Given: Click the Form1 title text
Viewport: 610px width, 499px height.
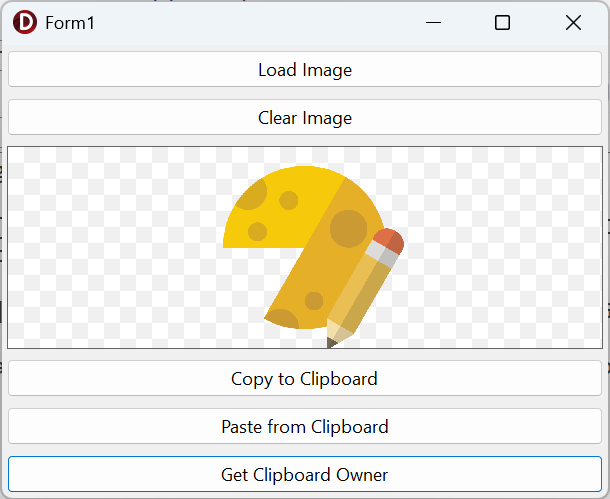Looking at the screenshot, I should pyautogui.click(x=70, y=23).
